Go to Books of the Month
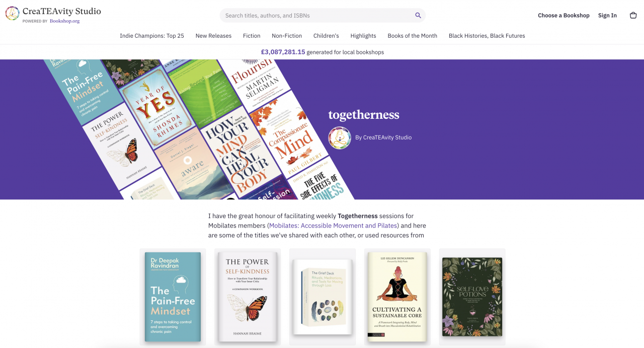 coord(412,36)
